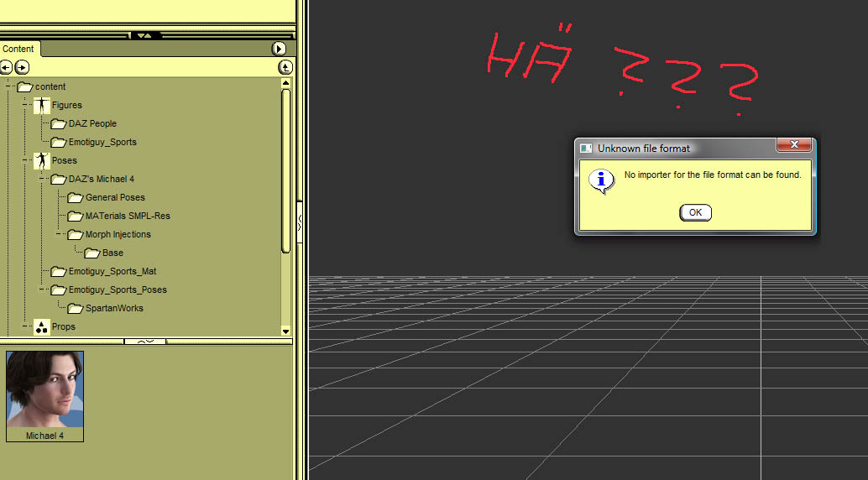Click the splitter handle below the tree
Screen dimensions: 868x480
click(145, 341)
